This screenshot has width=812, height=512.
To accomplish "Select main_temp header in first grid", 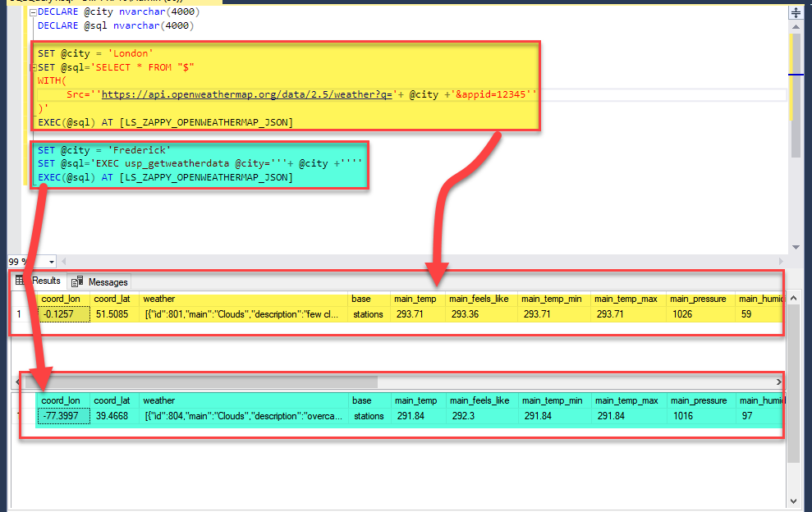I will pyautogui.click(x=415, y=299).
